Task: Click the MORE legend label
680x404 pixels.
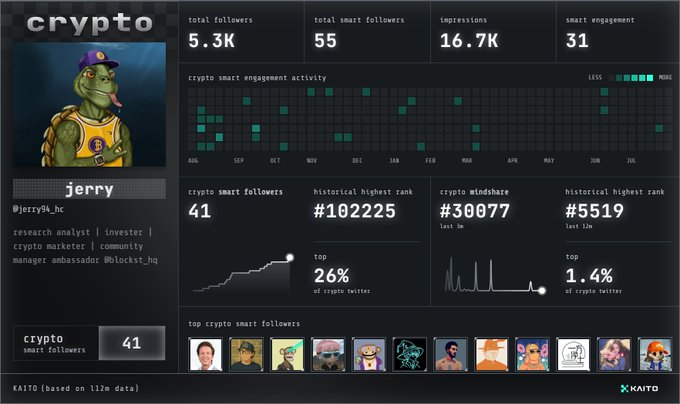Action: [665, 78]
